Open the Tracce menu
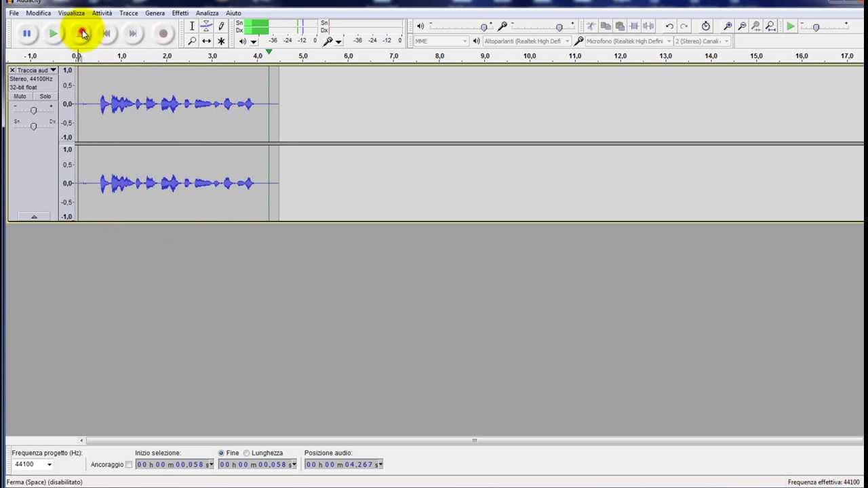Image resolution: width=868 pixels, height=488 pixels. 128,13
